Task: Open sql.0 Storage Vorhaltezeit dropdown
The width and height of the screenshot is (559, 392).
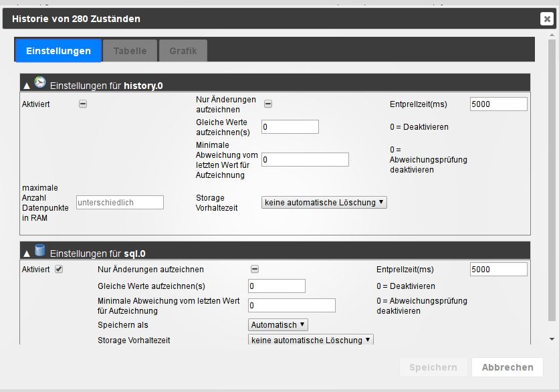Action: pyautogui.click(x=311, y=340)
